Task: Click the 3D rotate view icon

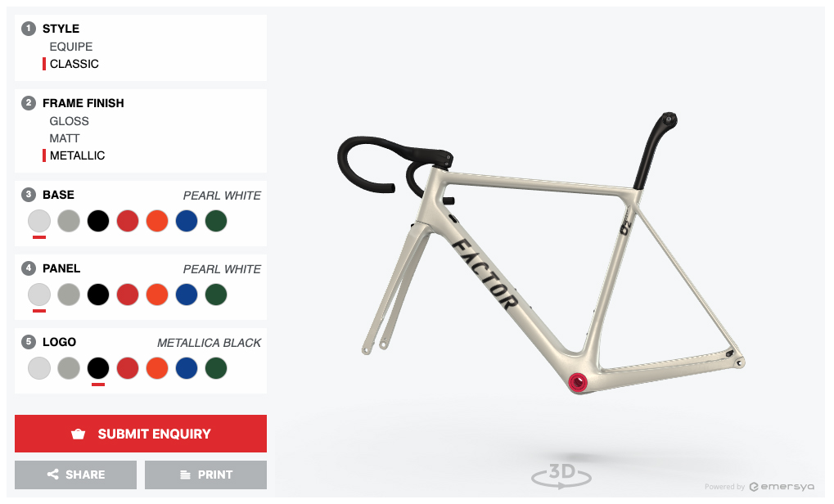Action: point(561,474)
